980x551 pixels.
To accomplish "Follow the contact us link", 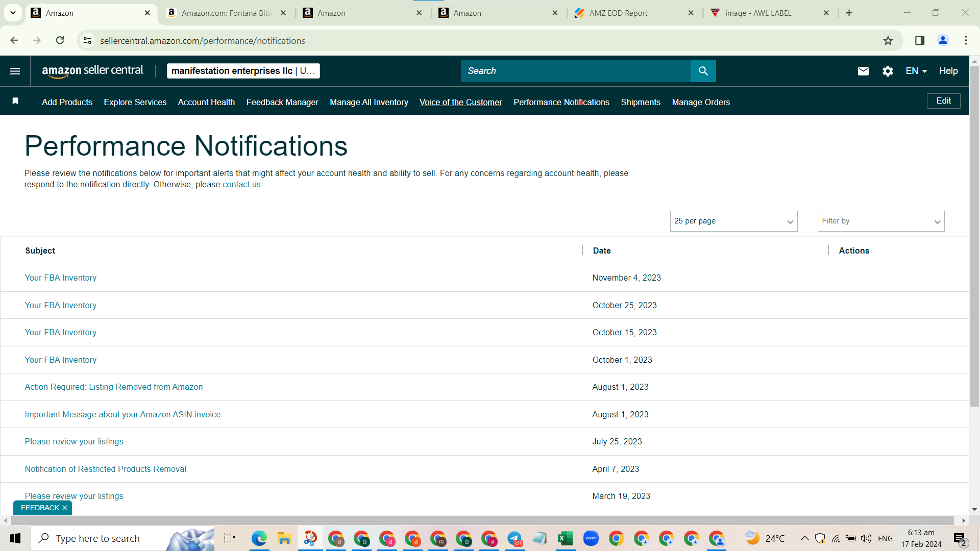I will click(241, 185).
